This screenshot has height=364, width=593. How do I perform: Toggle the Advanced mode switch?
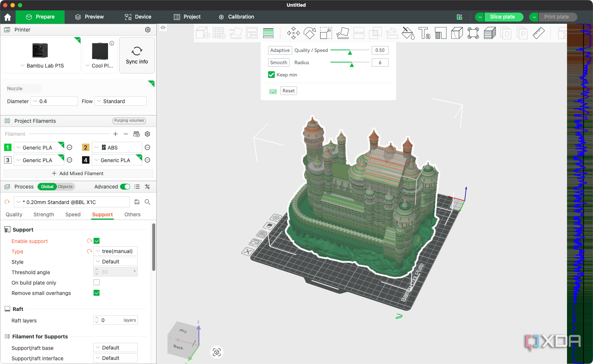coord(125,187)
